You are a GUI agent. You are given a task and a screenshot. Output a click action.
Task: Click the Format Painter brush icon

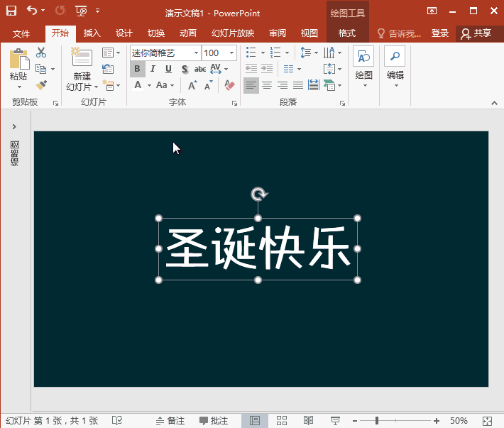[x=41, y=85]
